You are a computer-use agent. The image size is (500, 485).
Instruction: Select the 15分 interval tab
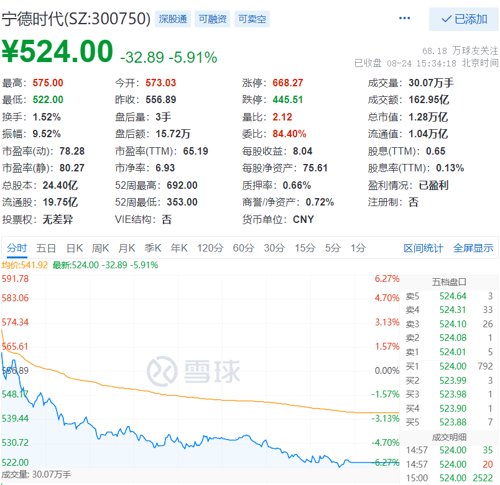[305, 248]
